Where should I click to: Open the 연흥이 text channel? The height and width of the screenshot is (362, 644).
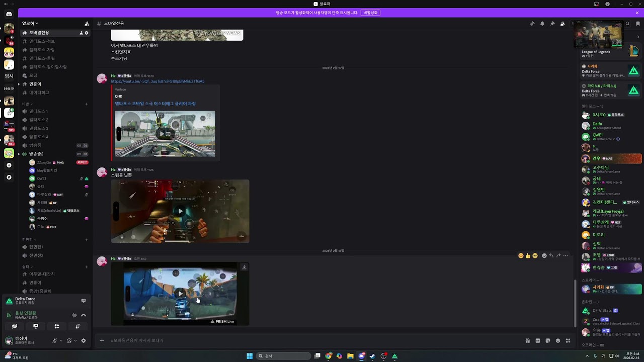(x=55, y=84)
